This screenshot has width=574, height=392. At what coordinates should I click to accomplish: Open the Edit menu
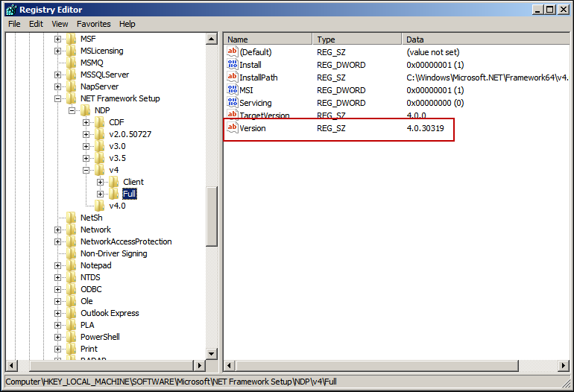click(x=36, y=24)
